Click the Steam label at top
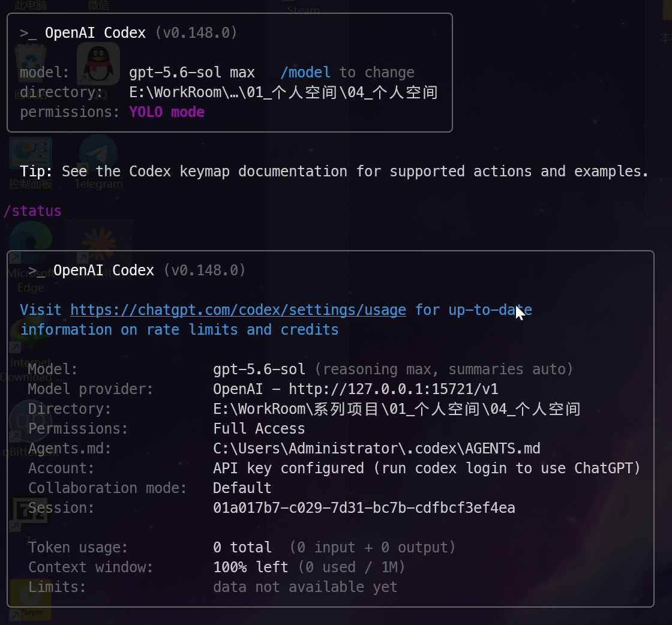 [x=304, y=10]
